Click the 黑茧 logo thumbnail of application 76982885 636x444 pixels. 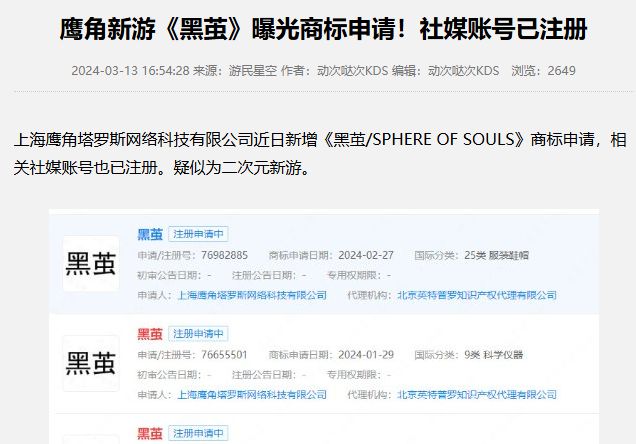(x=91, y=264)
